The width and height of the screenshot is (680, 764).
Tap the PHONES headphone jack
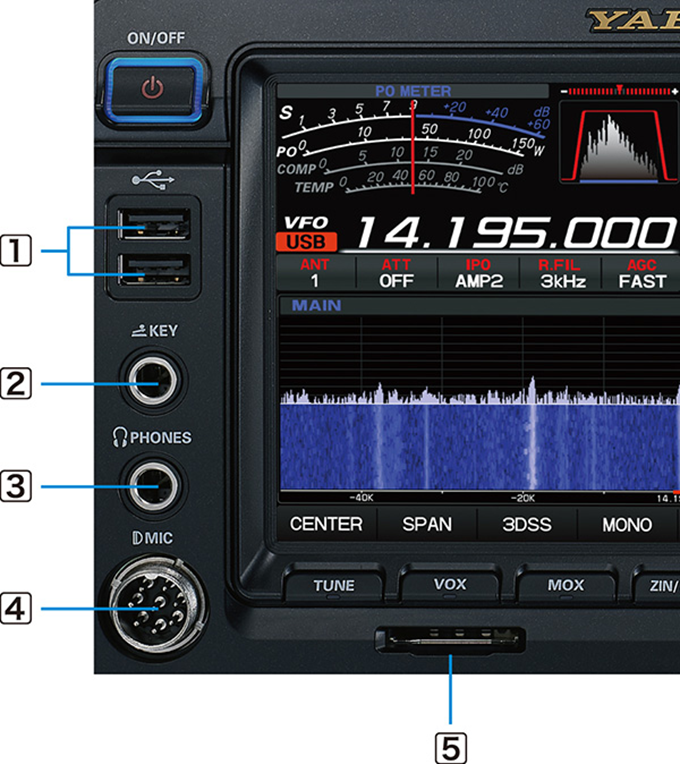153,485
